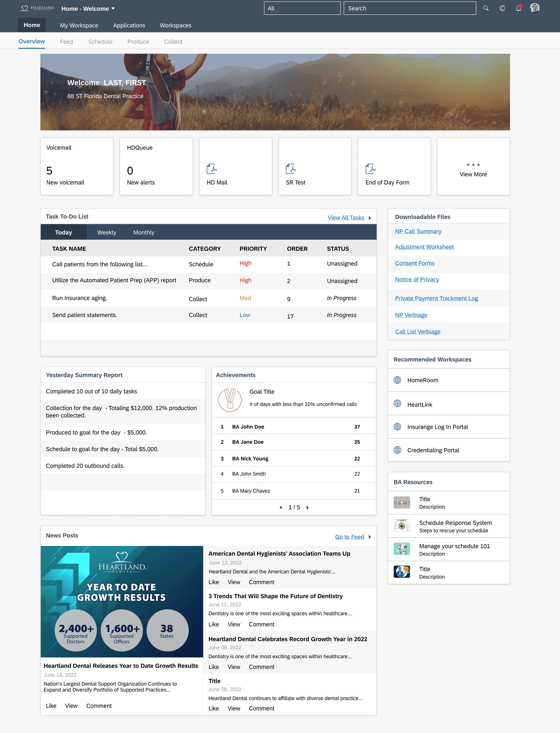Click the View All Tasks link

coord(346,218)
